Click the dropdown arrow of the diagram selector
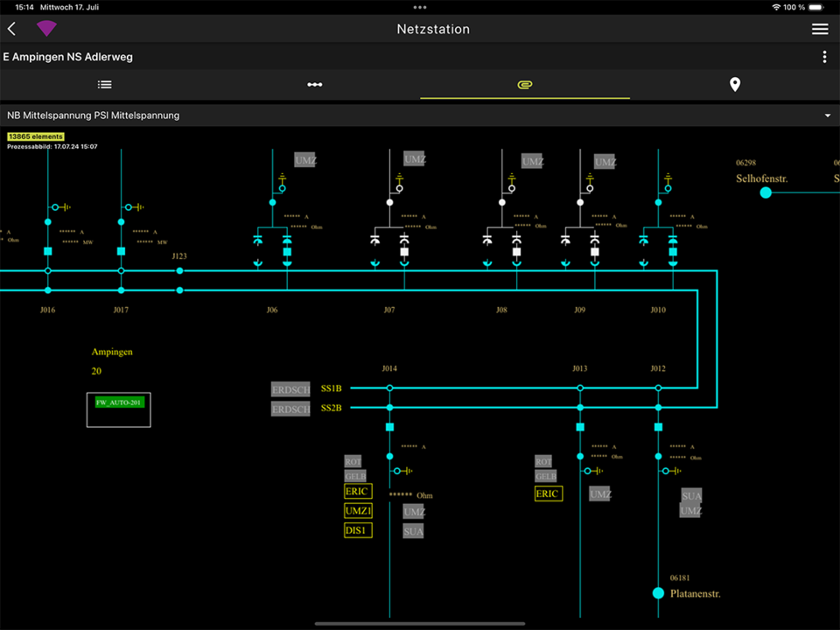Screen dimensions: 840x630 tap(828, 115)
